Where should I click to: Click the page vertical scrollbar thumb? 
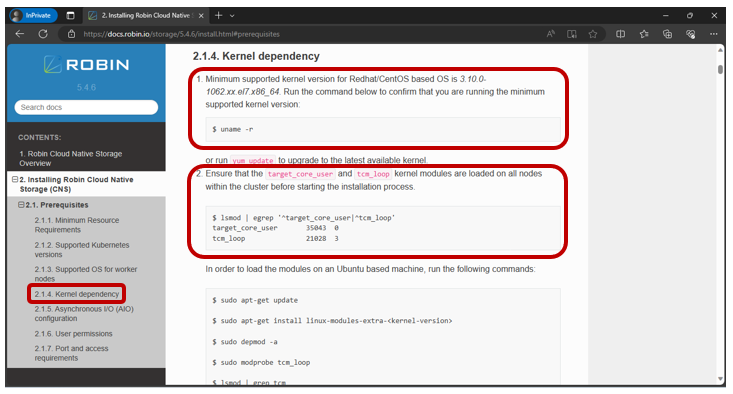click(720, 69)
